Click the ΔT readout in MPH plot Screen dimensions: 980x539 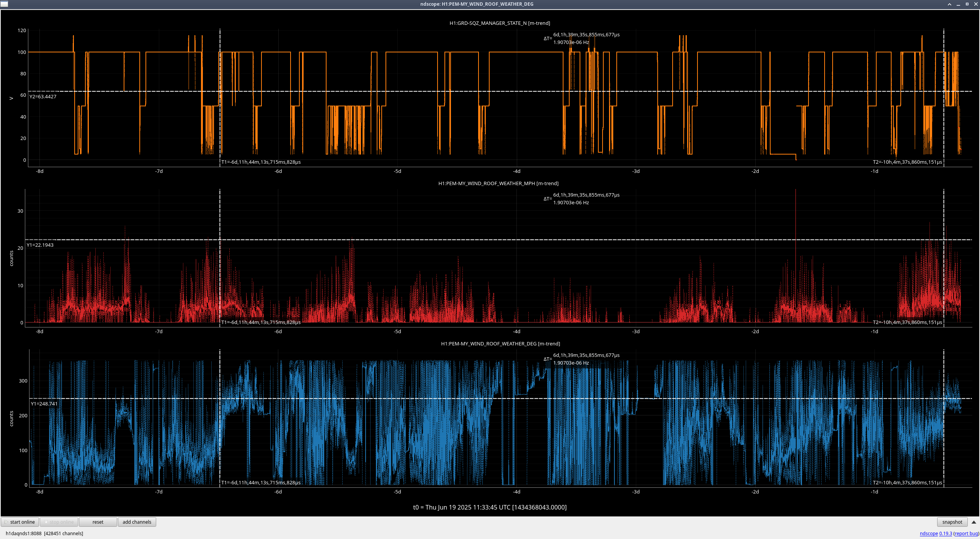pyautogui.click(x=581, y=199)
